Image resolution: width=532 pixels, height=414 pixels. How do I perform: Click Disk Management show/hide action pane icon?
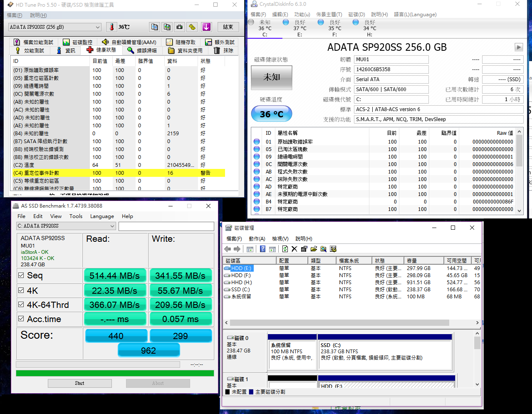(x=272, y=249)
